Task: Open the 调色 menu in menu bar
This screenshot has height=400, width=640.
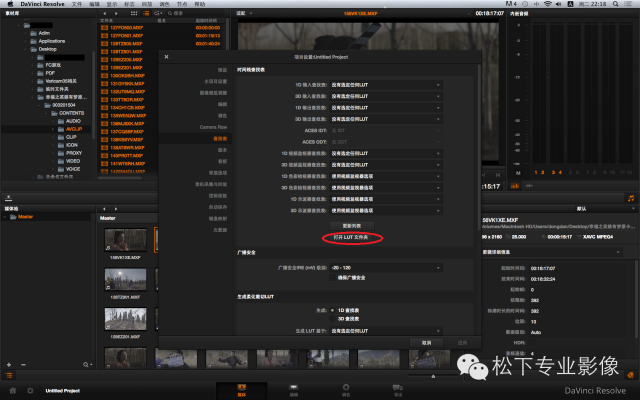Action: 164,4
